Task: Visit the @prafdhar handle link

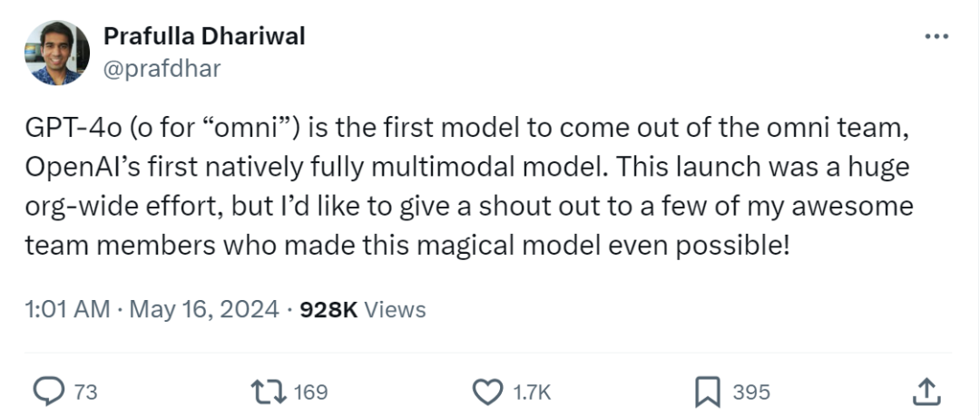Action: point(162,69)
